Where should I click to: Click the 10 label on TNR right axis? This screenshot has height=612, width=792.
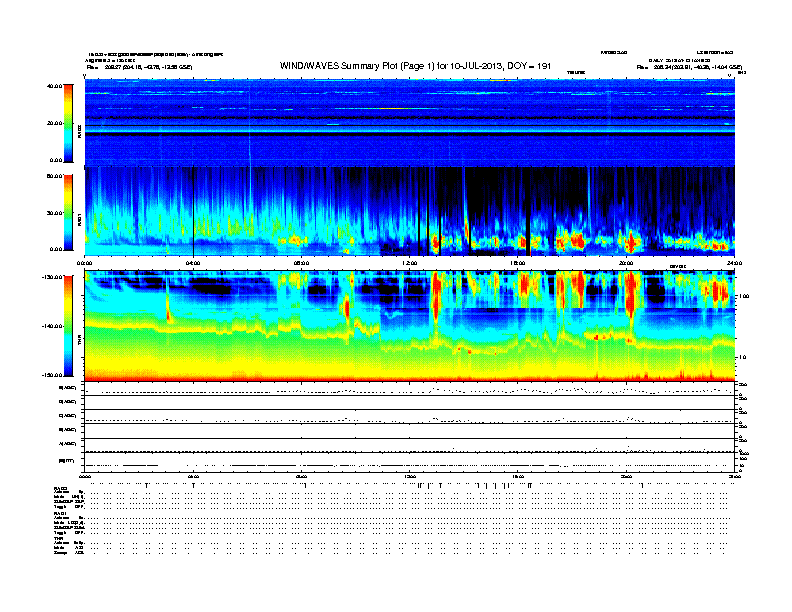(x=742, y=357)
